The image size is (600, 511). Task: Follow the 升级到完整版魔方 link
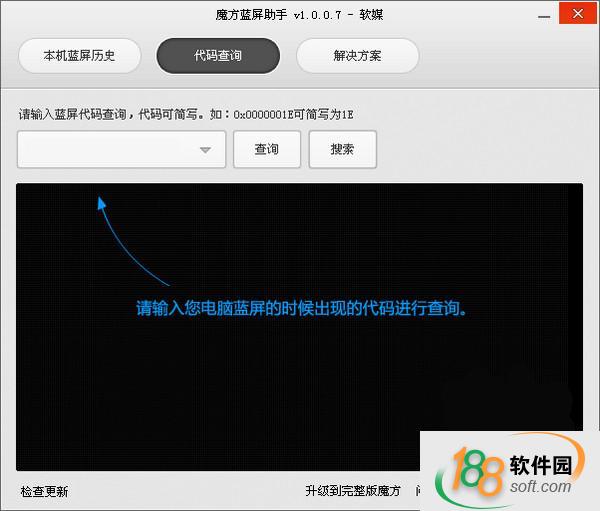click(x=352, y=491)
